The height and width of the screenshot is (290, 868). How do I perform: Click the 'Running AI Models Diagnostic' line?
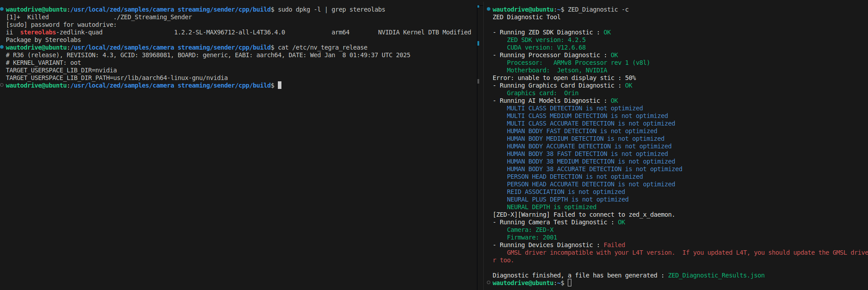click(555, 101)
